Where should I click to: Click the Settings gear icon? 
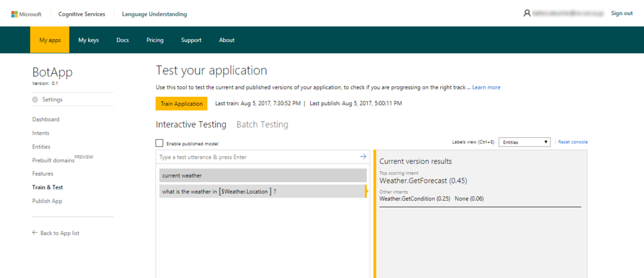coord(35,99)
